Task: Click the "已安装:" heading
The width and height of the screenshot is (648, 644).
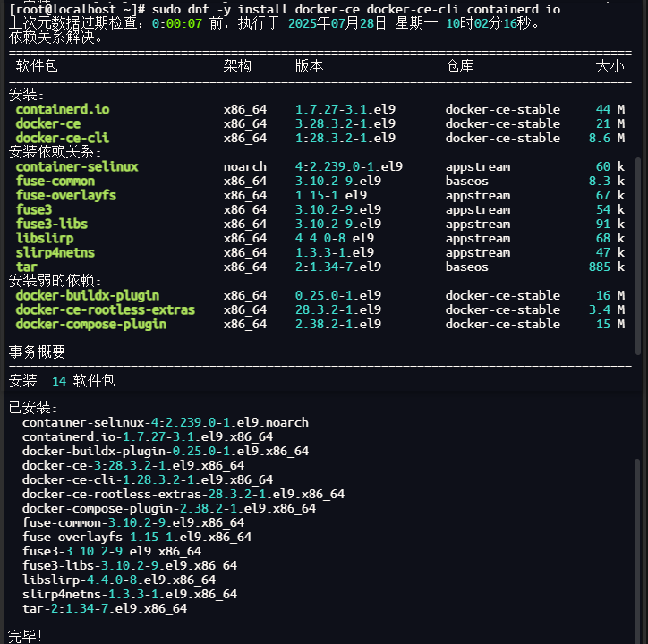Action: tap(33, 408)
